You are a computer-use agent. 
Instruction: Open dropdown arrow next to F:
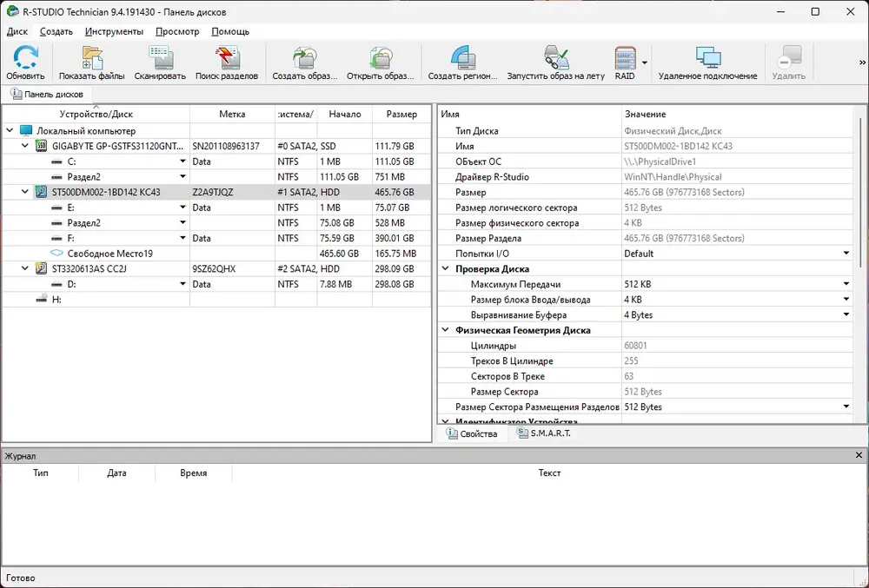coord(182,237)
